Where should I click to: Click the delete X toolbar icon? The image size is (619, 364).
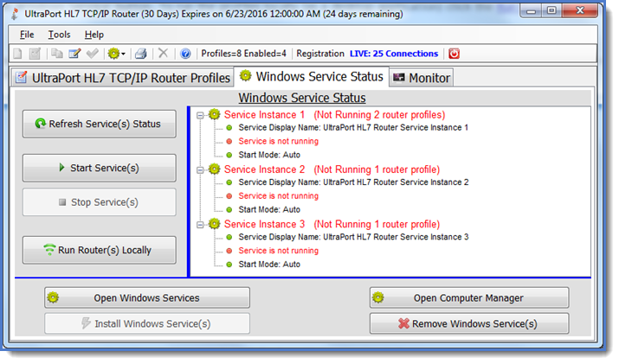163,54
